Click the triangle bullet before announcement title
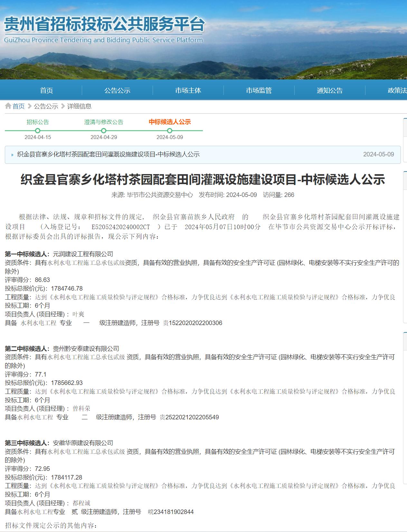This screenshot has height=532, width=407. click(13, 155)
